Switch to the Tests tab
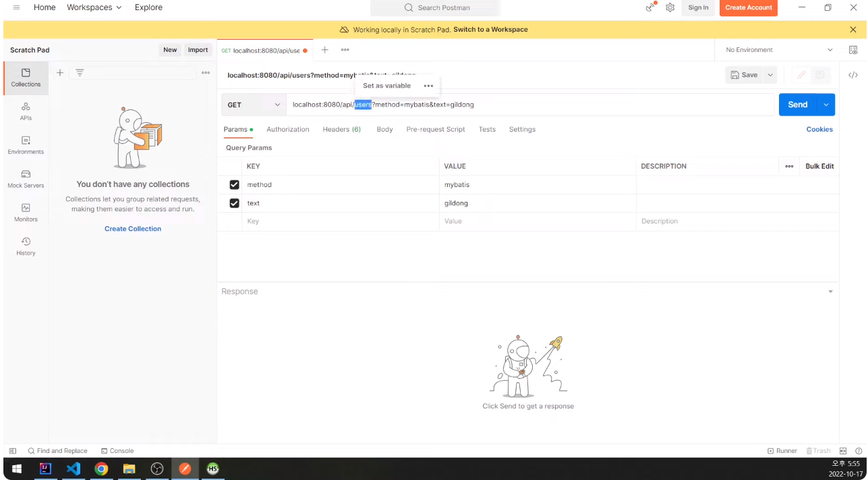The width and height of the screenshot is (868, 480). (x=487, y=130)
